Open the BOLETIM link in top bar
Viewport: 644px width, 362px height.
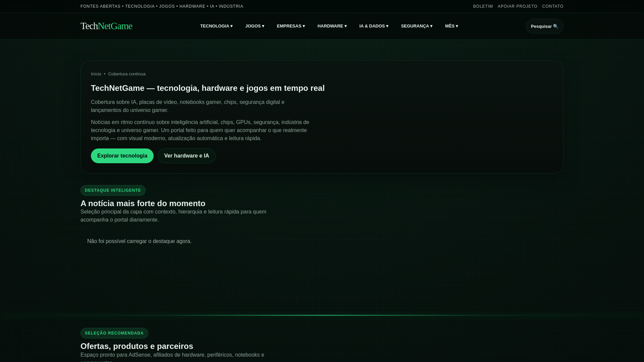pyautogui.click(x=483, y=6)
